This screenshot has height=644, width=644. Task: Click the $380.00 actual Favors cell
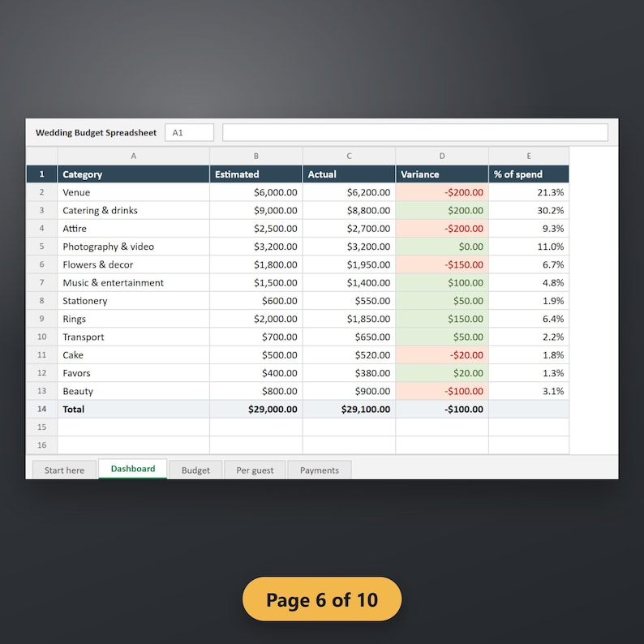(349, 373)
